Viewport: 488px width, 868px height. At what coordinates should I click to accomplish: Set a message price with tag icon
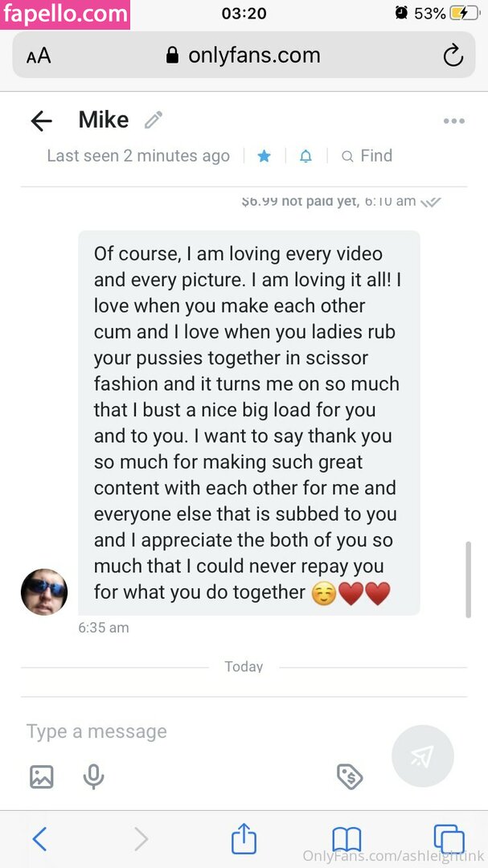coord(350,776)
